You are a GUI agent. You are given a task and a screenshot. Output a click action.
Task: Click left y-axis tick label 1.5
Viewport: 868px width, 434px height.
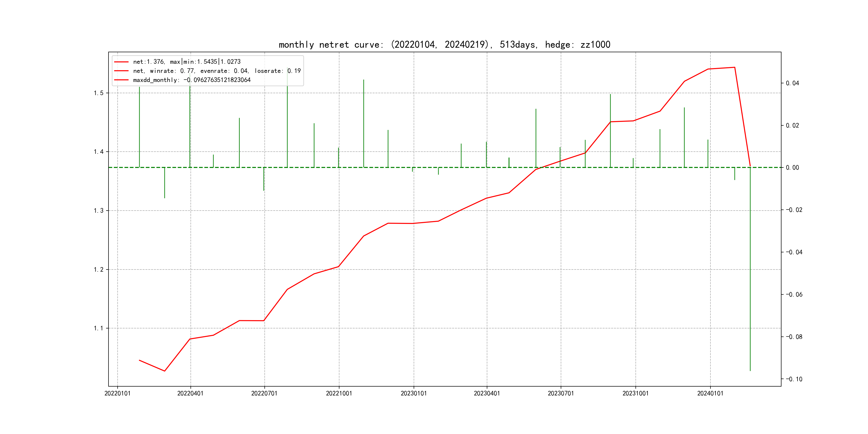point(98,93)
